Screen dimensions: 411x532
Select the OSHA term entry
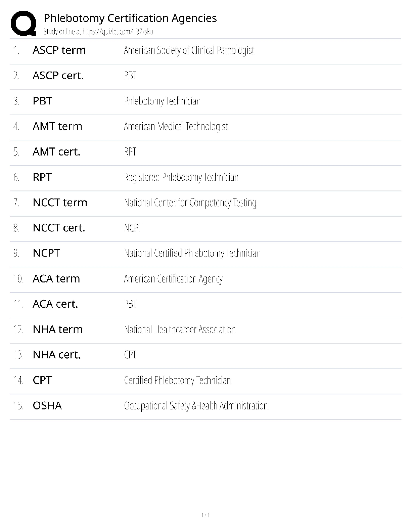point(47,406)
